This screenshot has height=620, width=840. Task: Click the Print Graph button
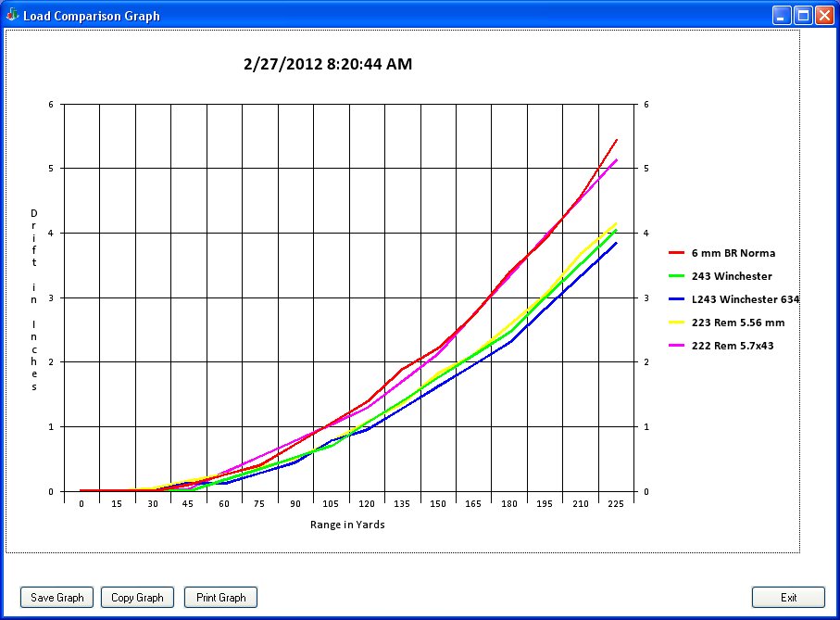[220, 598]
